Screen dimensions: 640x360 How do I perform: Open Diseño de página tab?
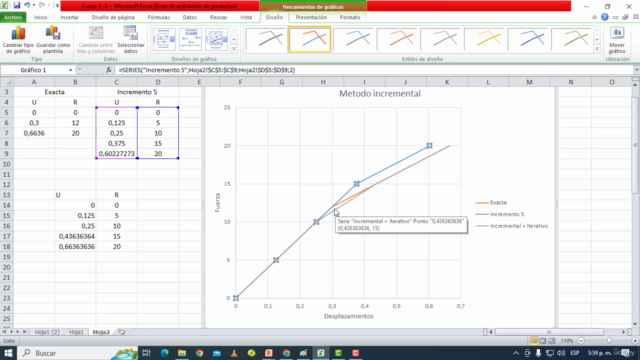tap(113, 18)
